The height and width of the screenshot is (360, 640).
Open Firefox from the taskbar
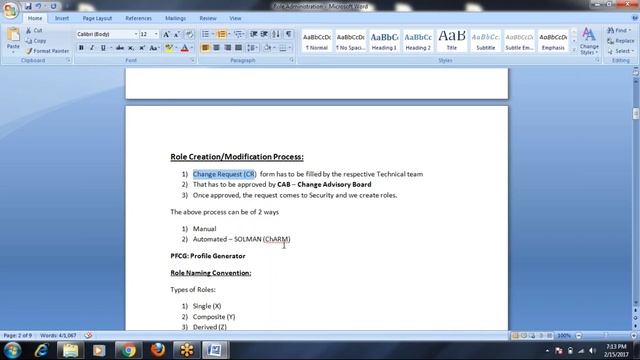coord(158,350)
